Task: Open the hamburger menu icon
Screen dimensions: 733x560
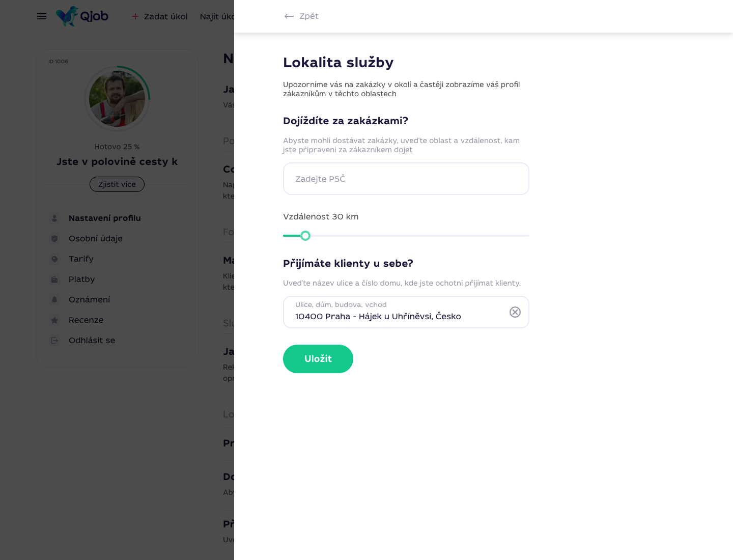Action: pos(42,16)
